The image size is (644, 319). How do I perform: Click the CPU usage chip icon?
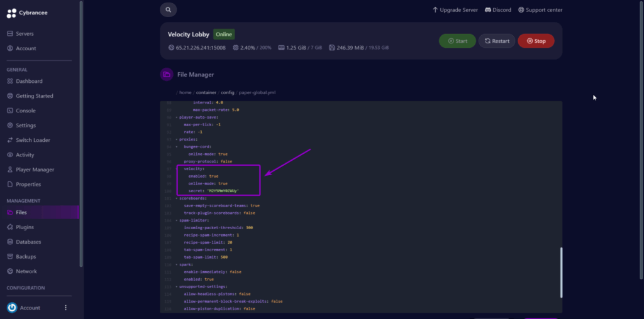pos(236,48)
